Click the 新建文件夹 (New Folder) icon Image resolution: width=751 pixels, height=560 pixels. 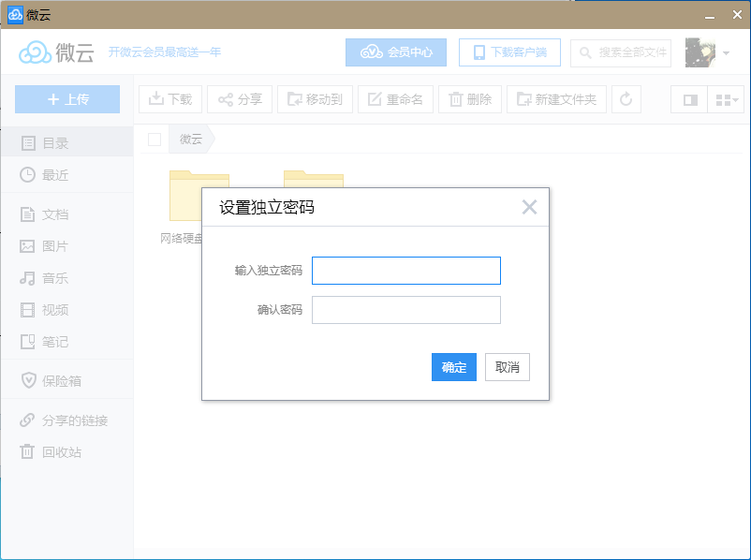click(x=556, y=99)
